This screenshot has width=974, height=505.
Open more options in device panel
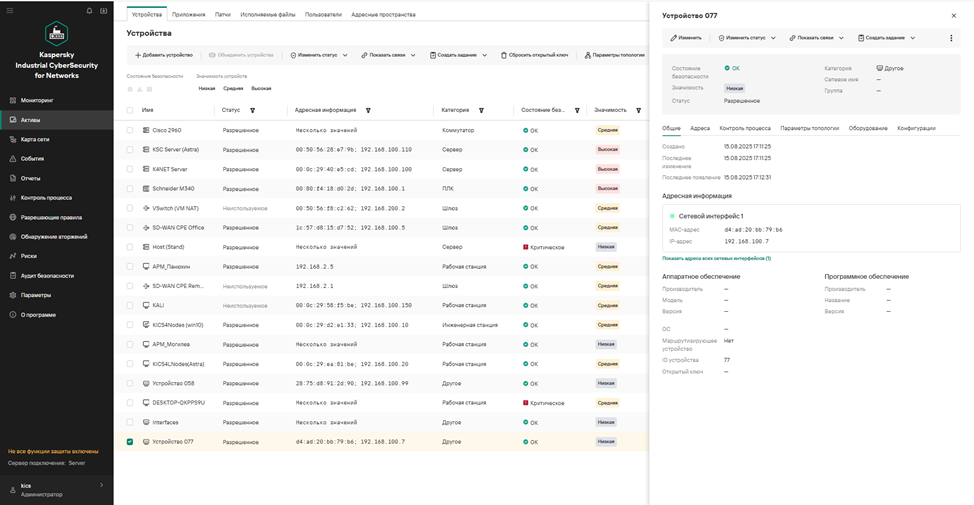pyautogui.click(x=951, y=38)
